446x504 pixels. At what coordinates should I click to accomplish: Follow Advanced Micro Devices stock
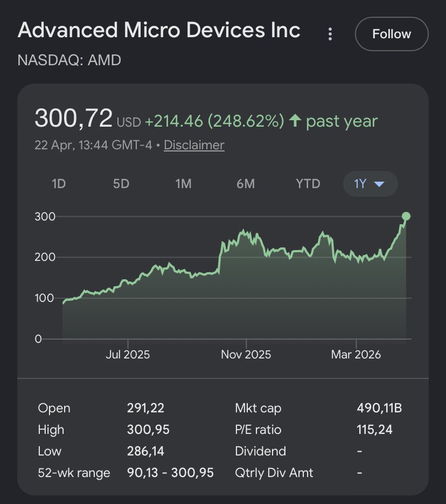(392, 34)
